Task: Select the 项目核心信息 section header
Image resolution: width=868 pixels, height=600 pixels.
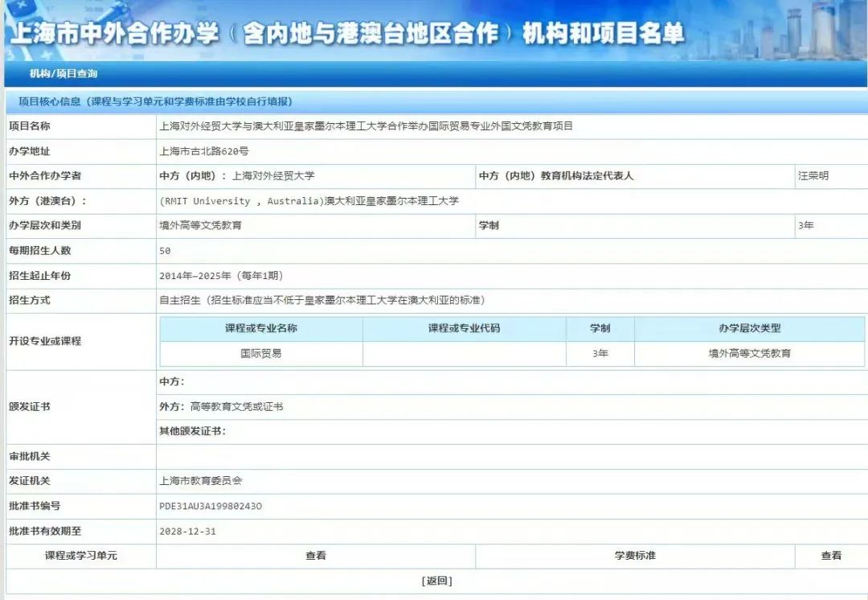Action: (x=156, y=101)
